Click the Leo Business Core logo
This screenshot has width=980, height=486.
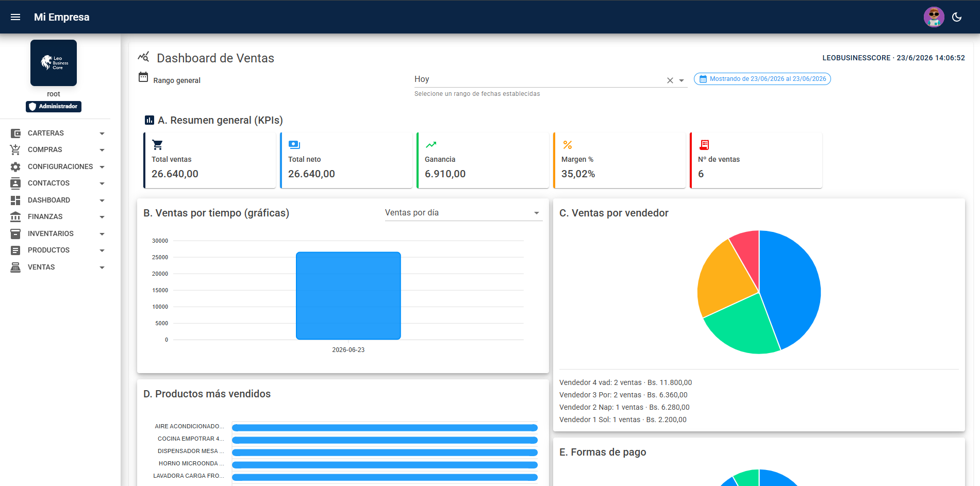point(54,63)
